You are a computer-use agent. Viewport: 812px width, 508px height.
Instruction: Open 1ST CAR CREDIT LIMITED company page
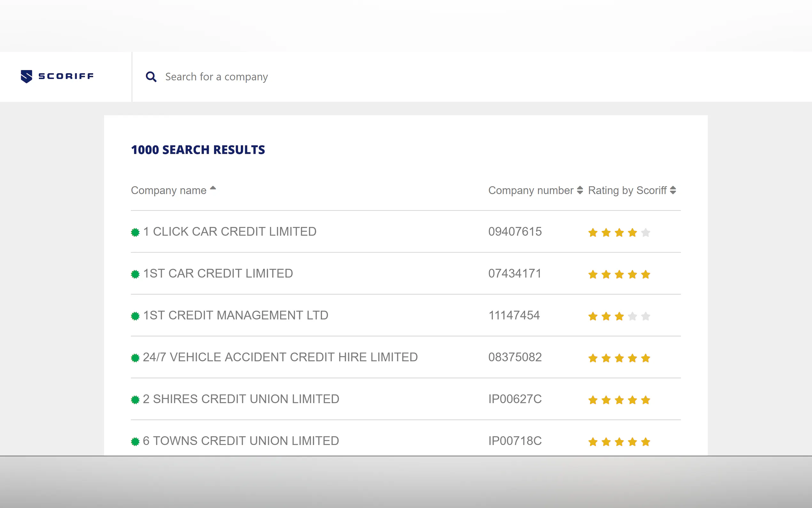tap(218, 274)
